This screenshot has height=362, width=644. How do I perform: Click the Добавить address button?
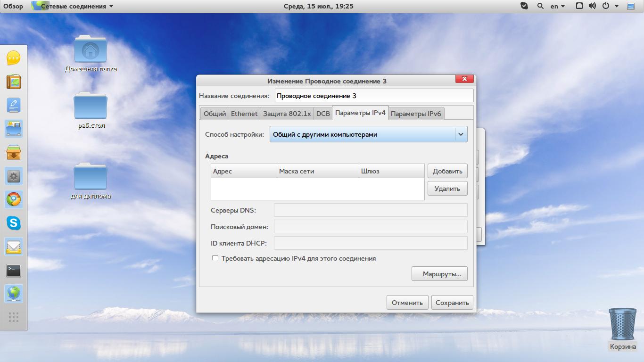coord(447,171)
